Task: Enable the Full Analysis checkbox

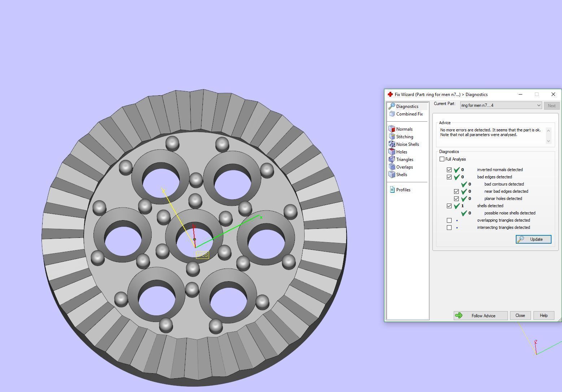Action: pyautogui.click(x=442, y=159)
